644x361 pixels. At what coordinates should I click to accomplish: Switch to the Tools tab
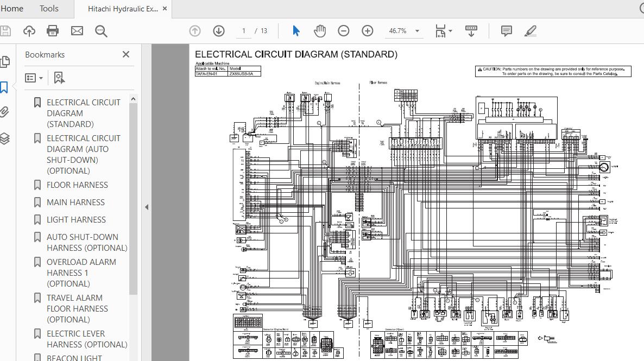[x=49, y=9]
